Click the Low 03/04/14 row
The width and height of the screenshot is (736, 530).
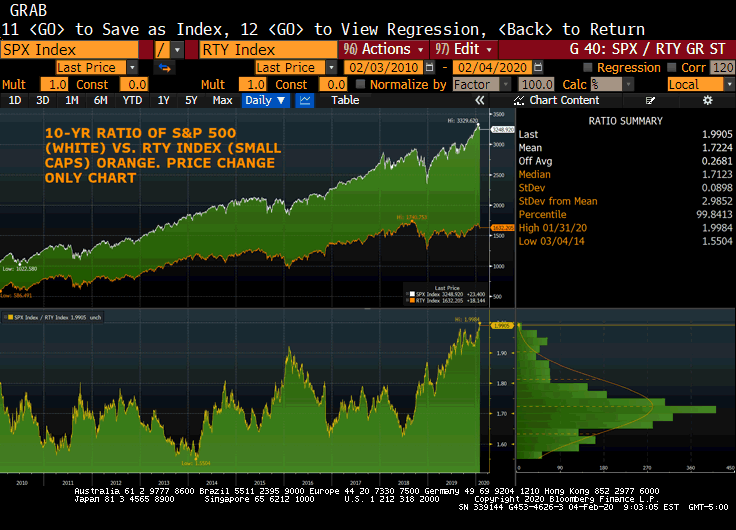(625, 241)
